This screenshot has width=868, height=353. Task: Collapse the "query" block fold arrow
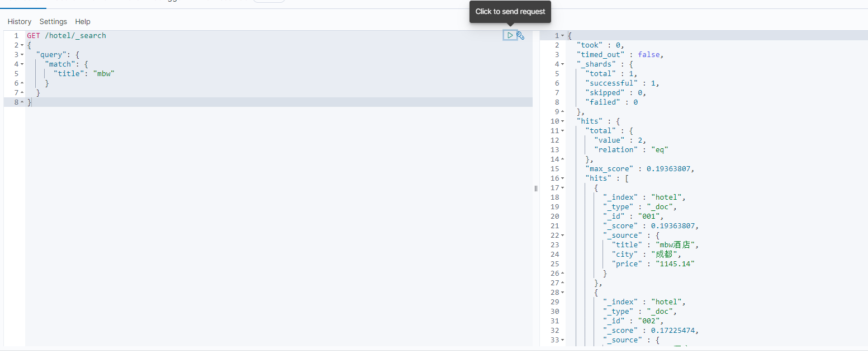click(x=22, y=55)
